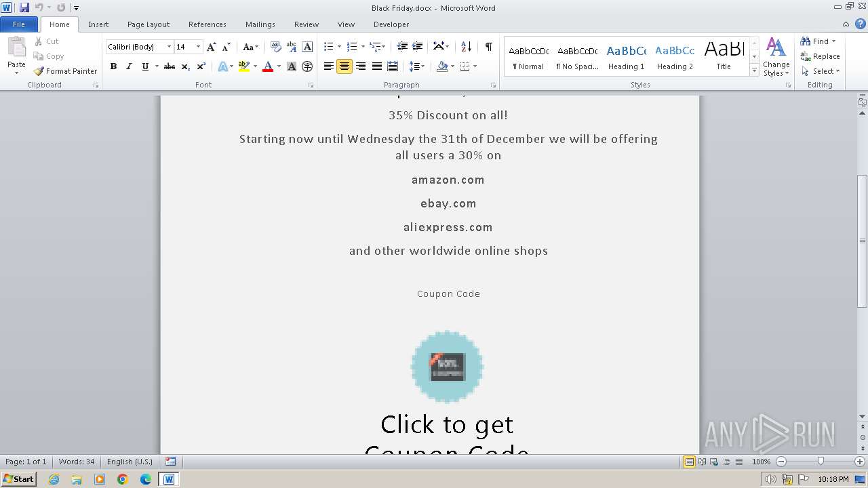This screenshot has height=488, width=868.
Task: Select Align Text Right
Action: pyautogui.click(x=361, y=66)
